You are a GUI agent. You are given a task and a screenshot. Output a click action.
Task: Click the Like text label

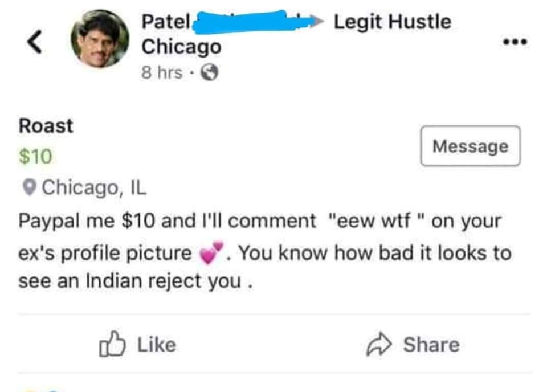tap(157, 345)
